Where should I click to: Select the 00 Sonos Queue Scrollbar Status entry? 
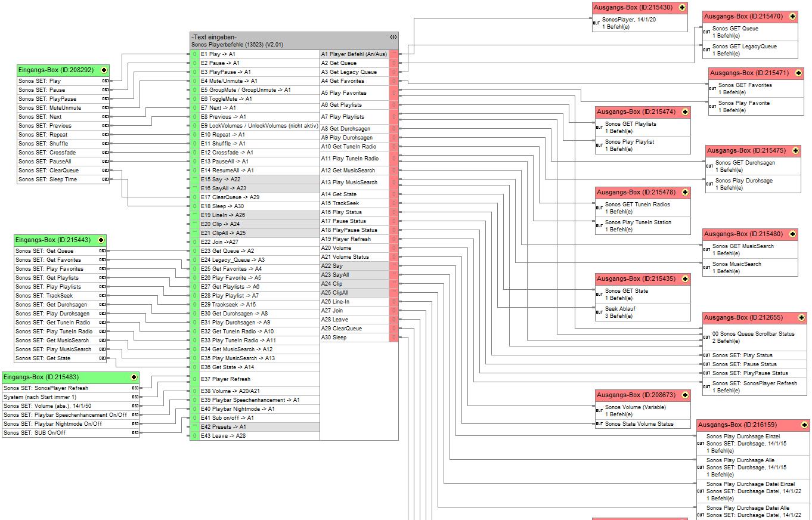pos(753,334)
